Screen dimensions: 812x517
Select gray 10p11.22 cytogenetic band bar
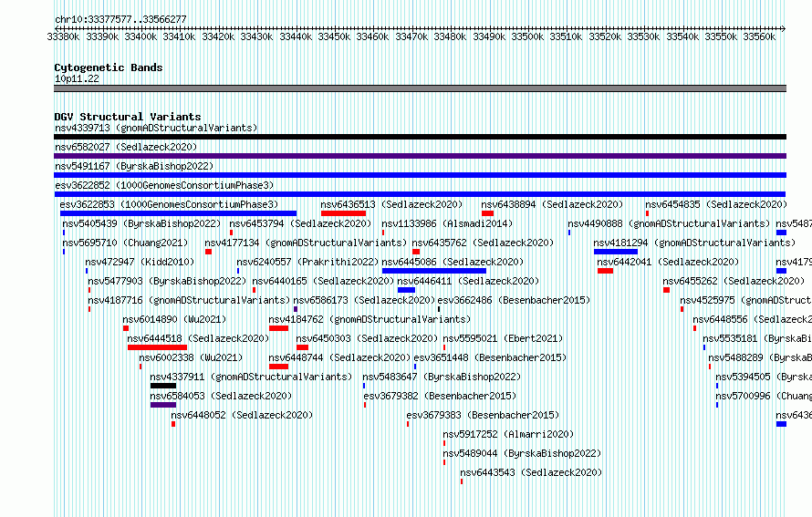(x=420, y=88)
